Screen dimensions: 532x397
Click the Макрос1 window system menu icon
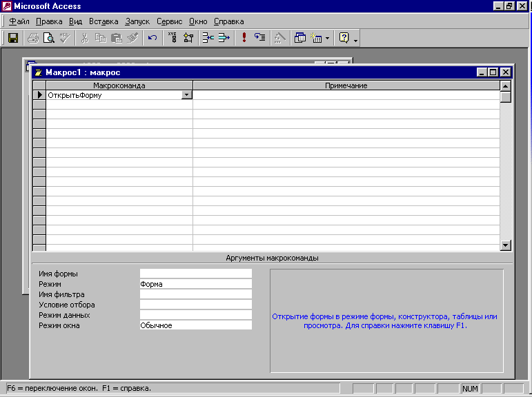(x=39, y=72)
